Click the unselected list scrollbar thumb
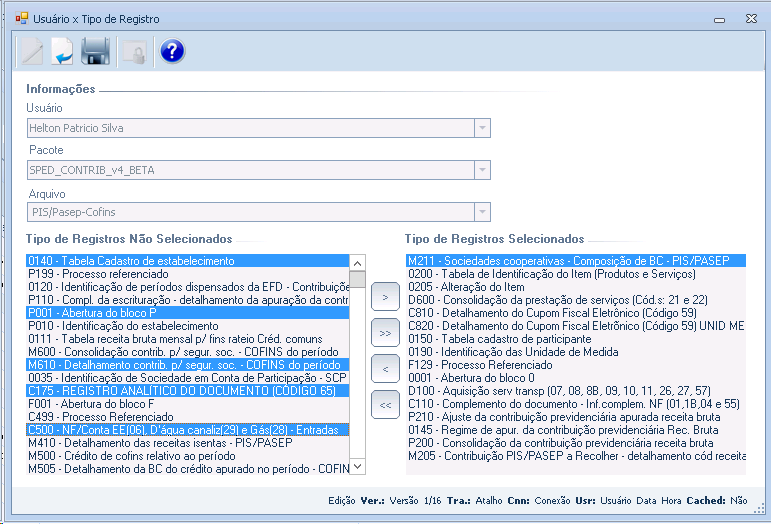Screen dimensions: 771x524 pos(357,279)
